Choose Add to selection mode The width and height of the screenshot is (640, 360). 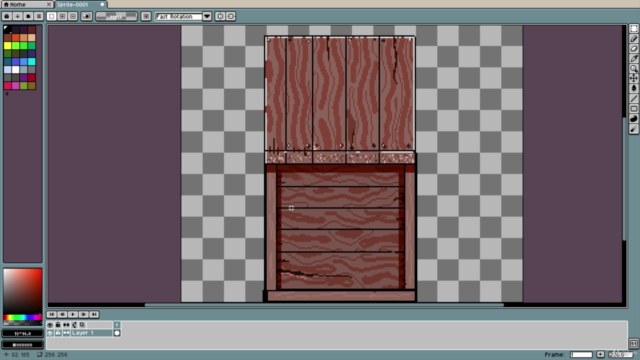[x=62, y=16]
